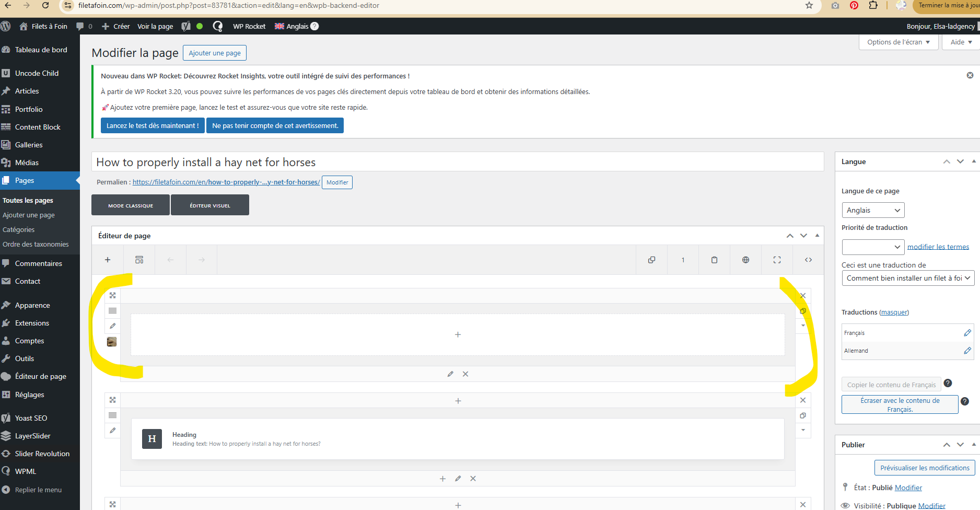The width and height of the screenshot is (980, 510).
Task: Edit the Heading row with its left pencil
Action: point(112,431)
